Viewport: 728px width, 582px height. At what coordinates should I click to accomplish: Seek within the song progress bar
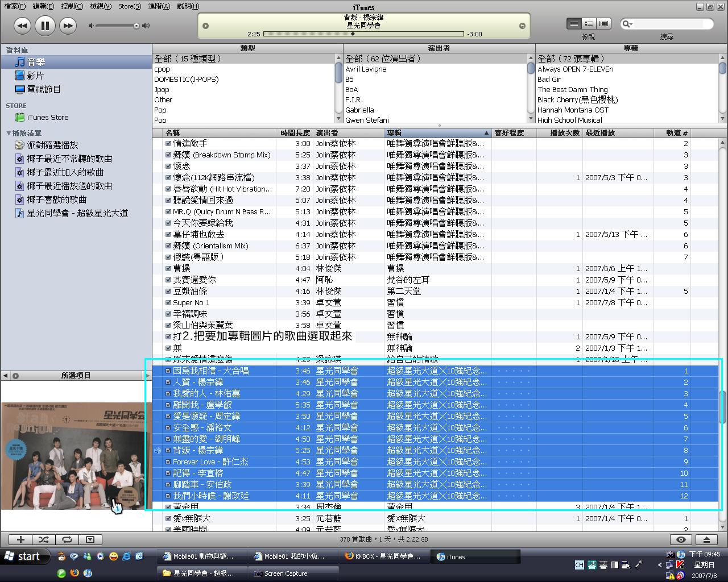(364, 34)
